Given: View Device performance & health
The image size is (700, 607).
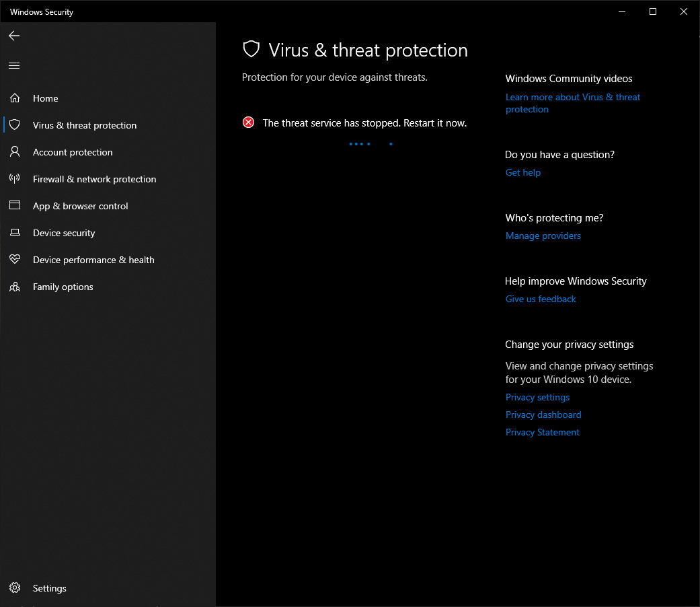Looking at the screenshot, I should [108, 260].
